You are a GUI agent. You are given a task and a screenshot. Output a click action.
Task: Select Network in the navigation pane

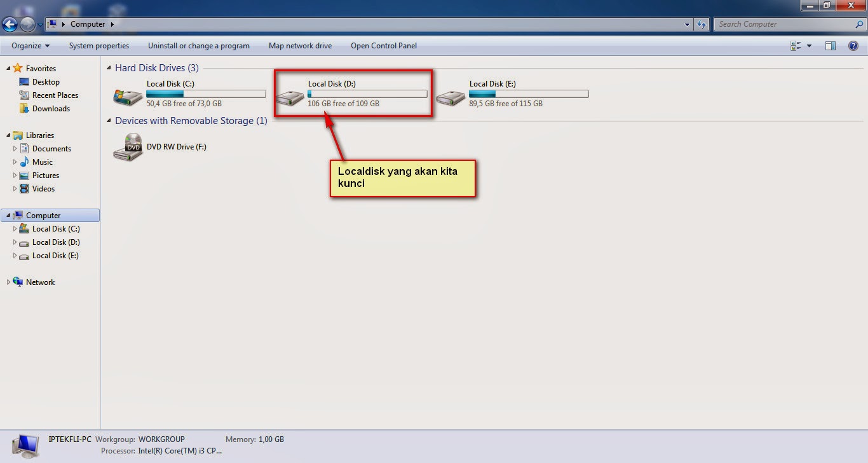coord(40,282)
